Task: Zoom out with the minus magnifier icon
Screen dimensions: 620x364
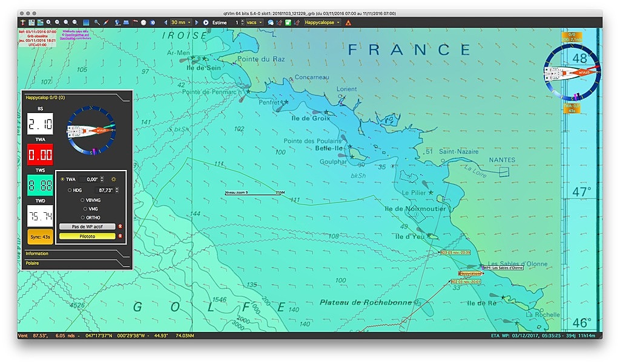Action: click(x=58, y=22)
